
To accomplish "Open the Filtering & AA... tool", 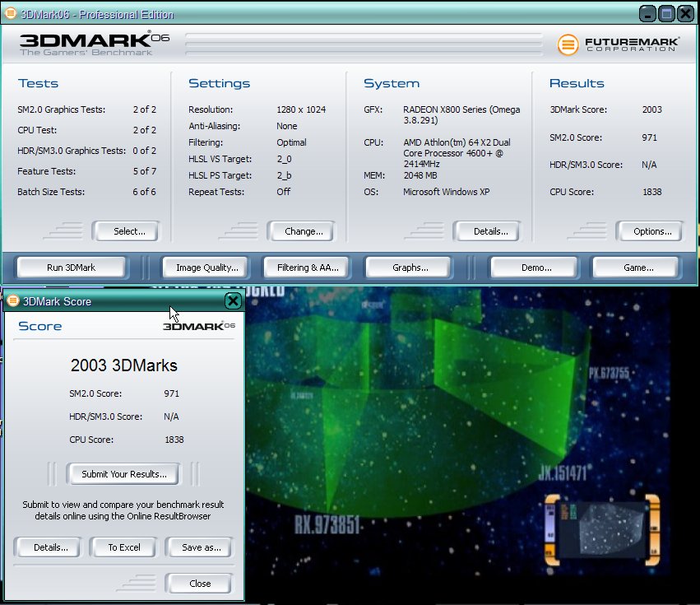I will 307,268.
